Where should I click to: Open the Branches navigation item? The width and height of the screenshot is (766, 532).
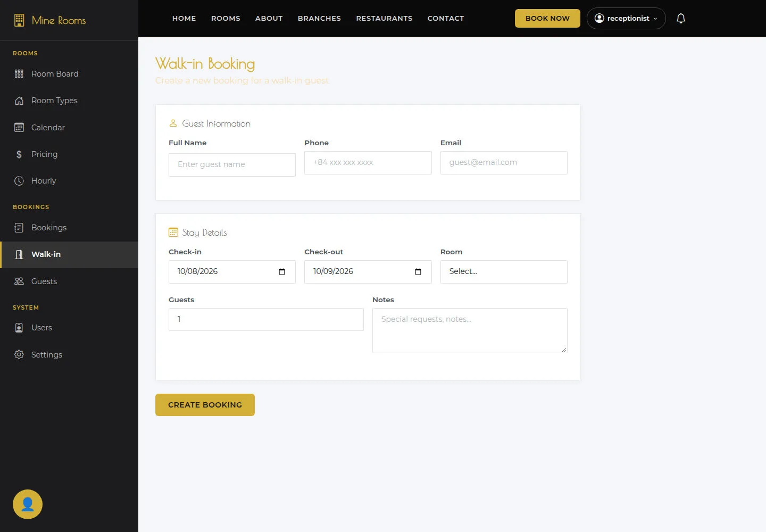pyautogui.click(x=319, y=19)
